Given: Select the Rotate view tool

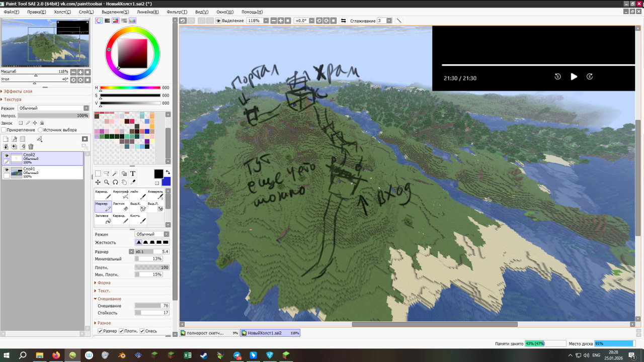Looking at the screenshot, I should click(x=115, y=182).
